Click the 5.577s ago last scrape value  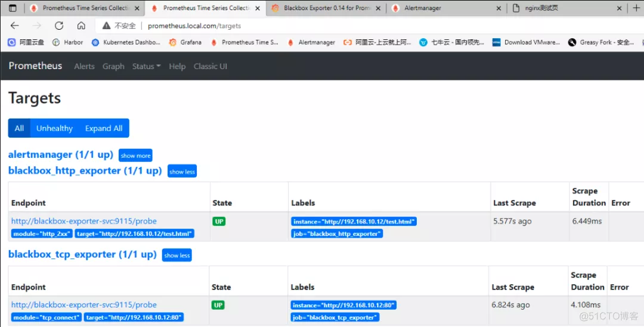pos(512,221)
